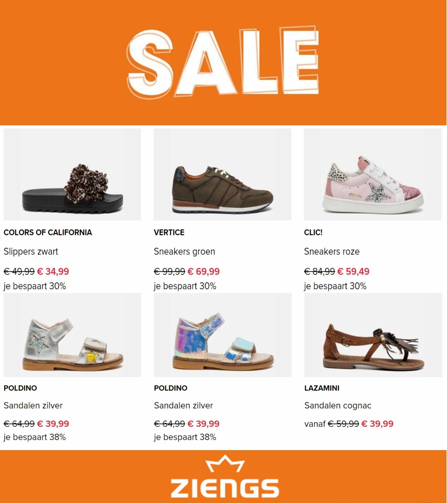Click the Slippers zwart product title
This screenshot has width=447, height=504.
[31, 252]
